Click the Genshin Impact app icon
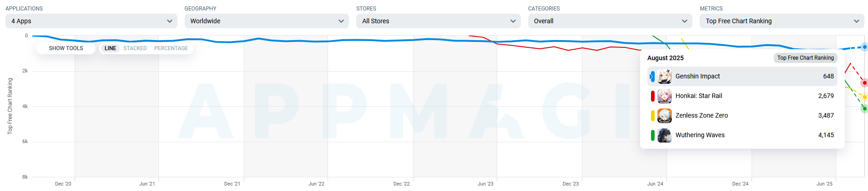This screenshot has width=868, height=191. (x=665, y=77)
